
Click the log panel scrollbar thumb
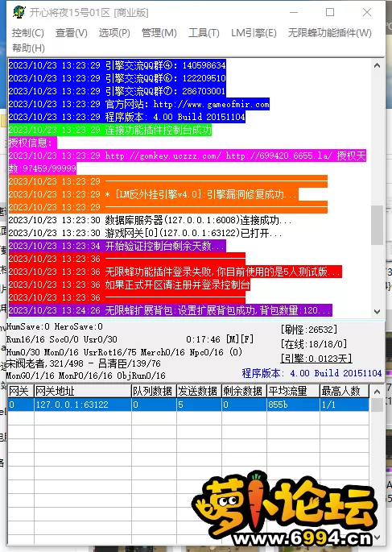pos(378,225)
